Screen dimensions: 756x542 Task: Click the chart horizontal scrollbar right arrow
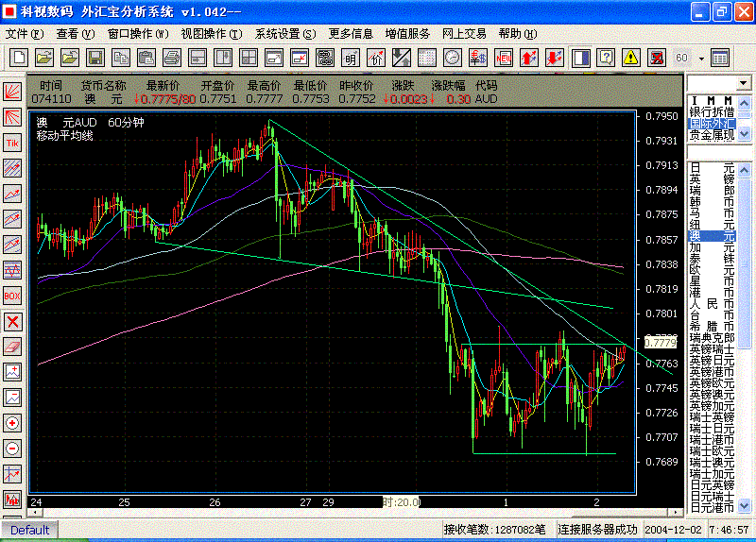pos(677,512)
